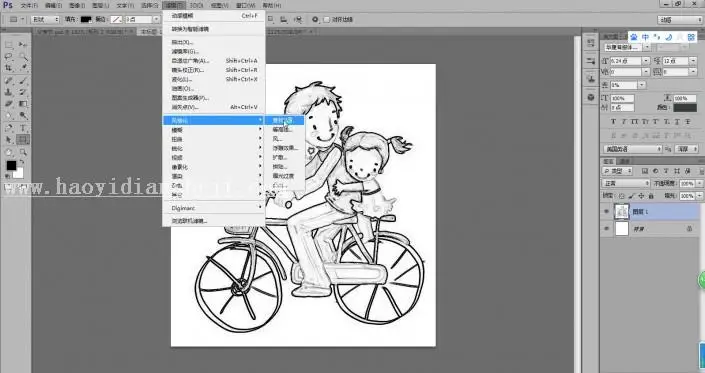Open the leading dropdown showing 12 pt

pos(693,60)
